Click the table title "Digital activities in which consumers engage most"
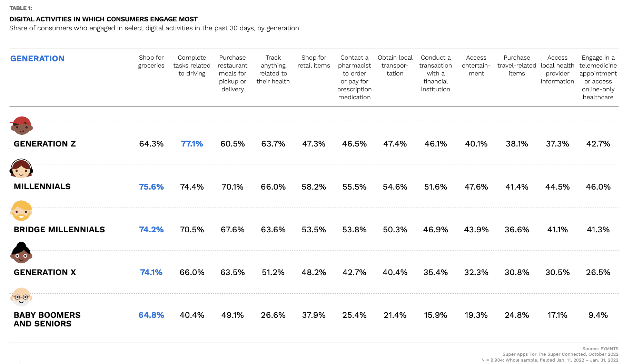Screen dimensions: 623x364 103,19
